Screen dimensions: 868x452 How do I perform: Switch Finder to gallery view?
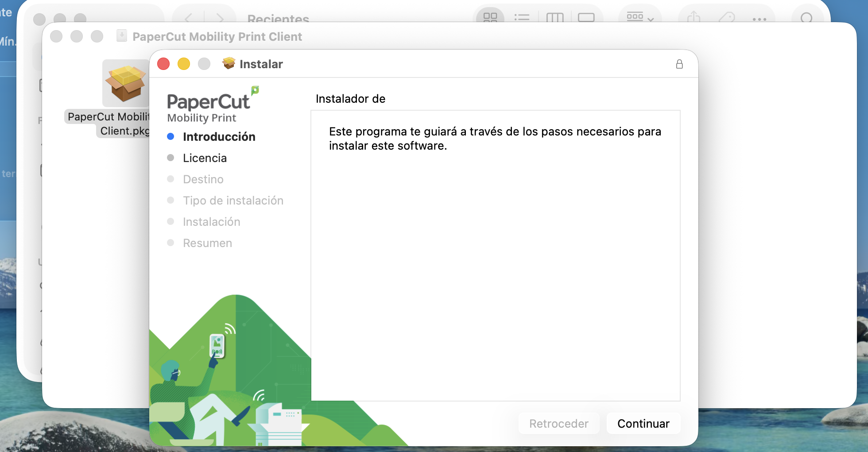(x=586, y=18)
